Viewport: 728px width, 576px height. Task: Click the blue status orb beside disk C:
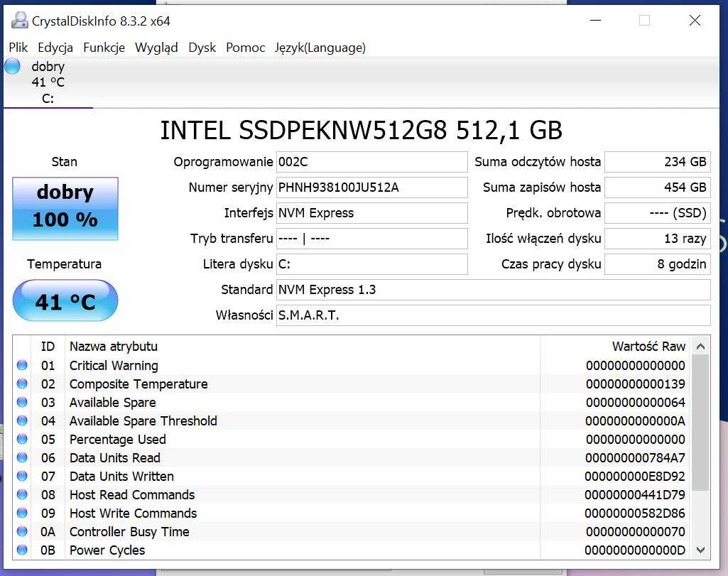(12, 67)
